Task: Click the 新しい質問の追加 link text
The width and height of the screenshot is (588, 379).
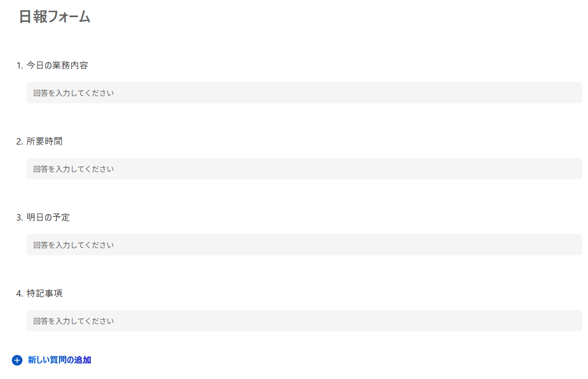Action: tap(59, 360)
